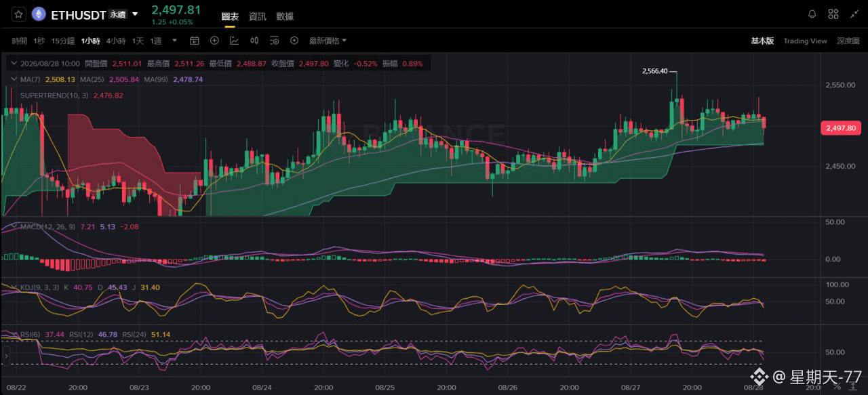Open the indicators line chart icon
Viewport: 868px width, 395px height.
pos(235,41)
